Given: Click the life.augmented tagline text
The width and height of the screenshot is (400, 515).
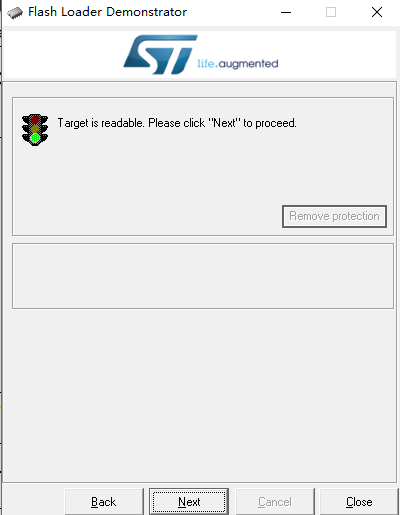Looking at the screenshot, I should (238, 63).
